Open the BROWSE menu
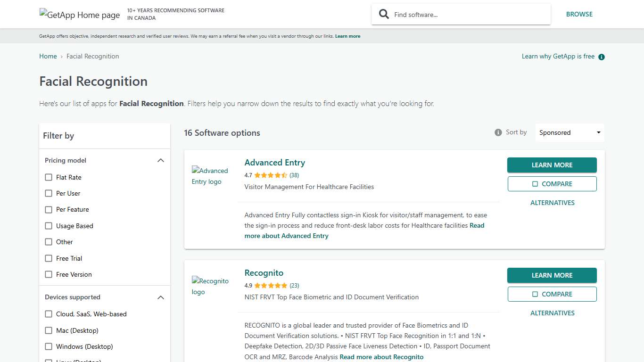644x362 pixels. tap(579, 14)
